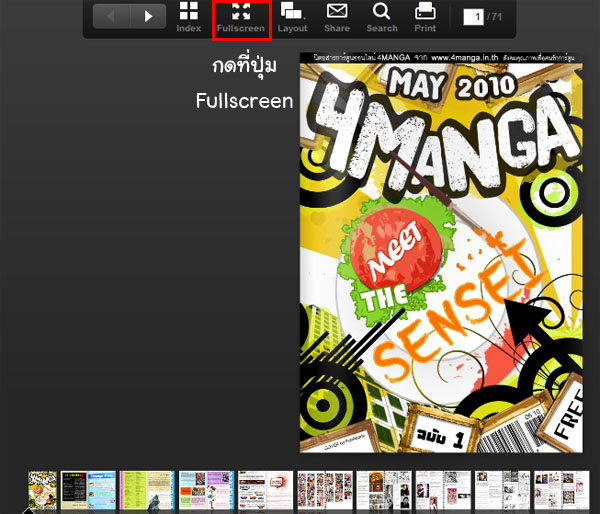Screen dimensions: 600x514
Task: Open the Index grid view
Action: pyautogui.click(x=189, y=17)
